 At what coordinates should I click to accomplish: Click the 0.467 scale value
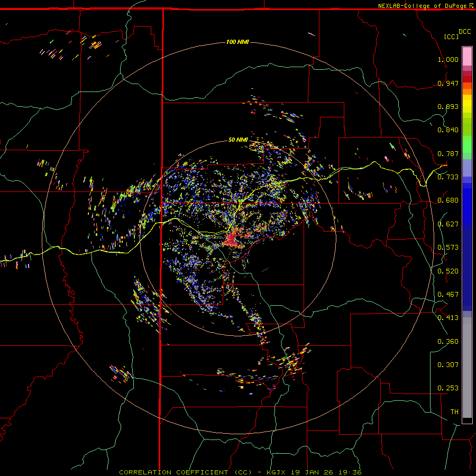click(448, 295)
